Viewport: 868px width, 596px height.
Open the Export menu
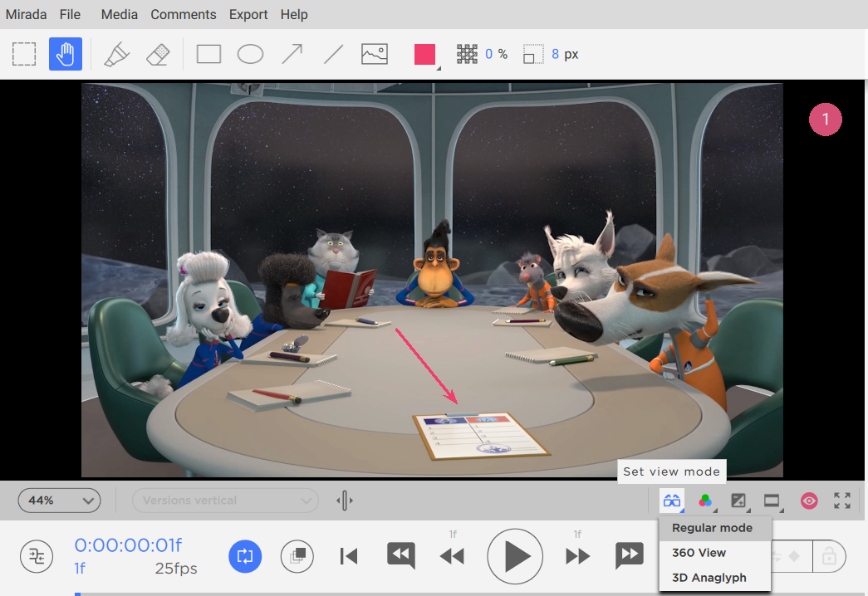[248, 14]
